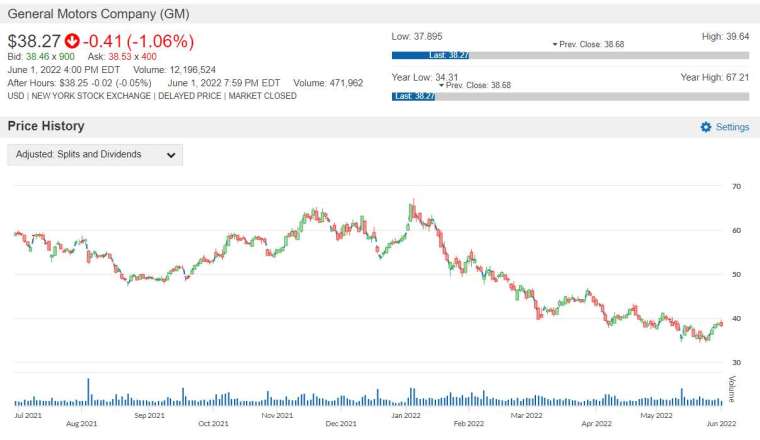Click the After Hours $38.25 quote text
The height and width of the screenshot is (440, 760).
79,83
